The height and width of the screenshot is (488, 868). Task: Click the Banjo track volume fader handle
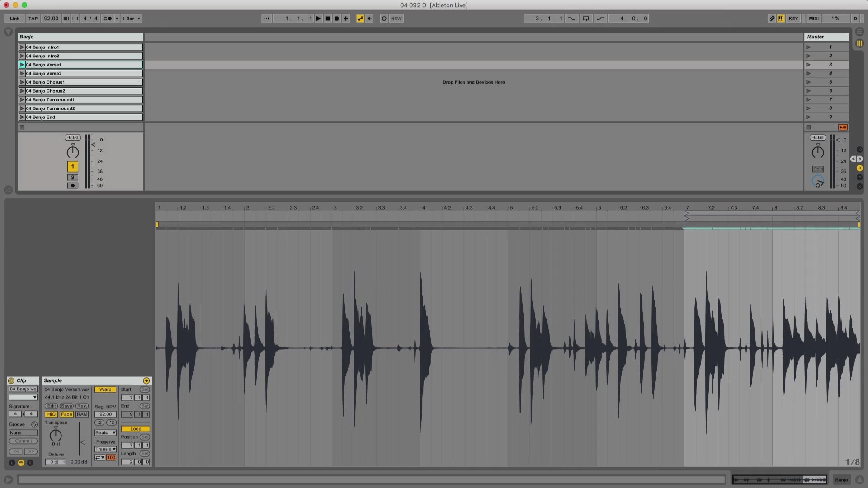[x=93, y=145]
